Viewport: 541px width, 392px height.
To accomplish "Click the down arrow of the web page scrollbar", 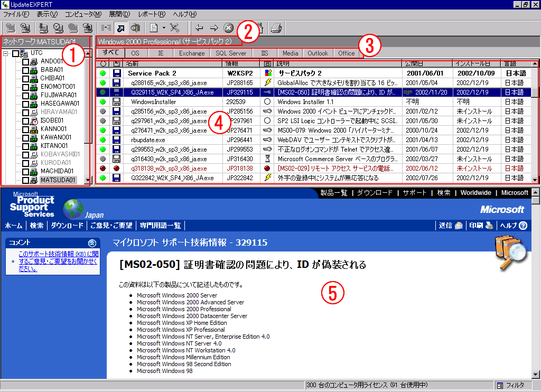I will 535,375.
